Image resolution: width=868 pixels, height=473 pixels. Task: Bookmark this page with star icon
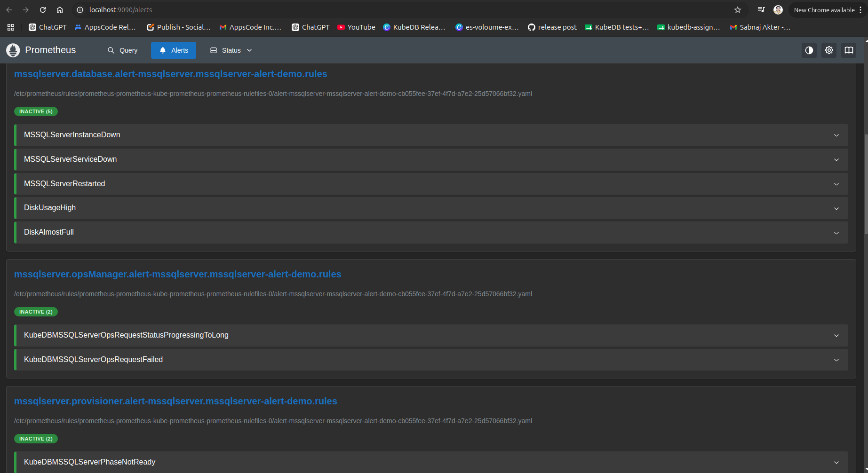pyautogui.click(x=738, y=10)
